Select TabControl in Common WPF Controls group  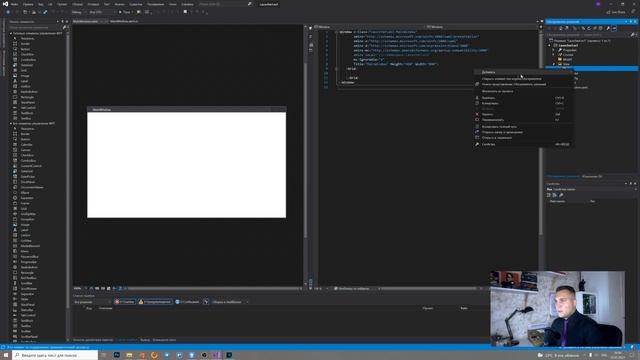(28, 107)
